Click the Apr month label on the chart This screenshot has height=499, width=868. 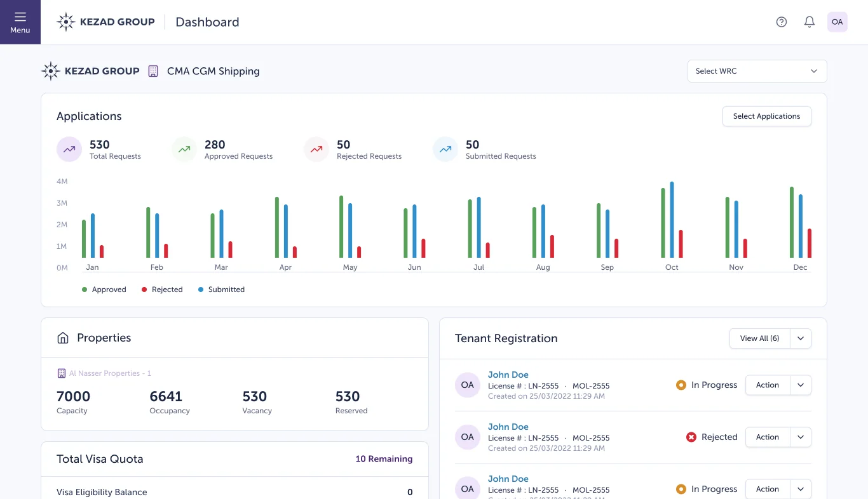coord(285,267)
